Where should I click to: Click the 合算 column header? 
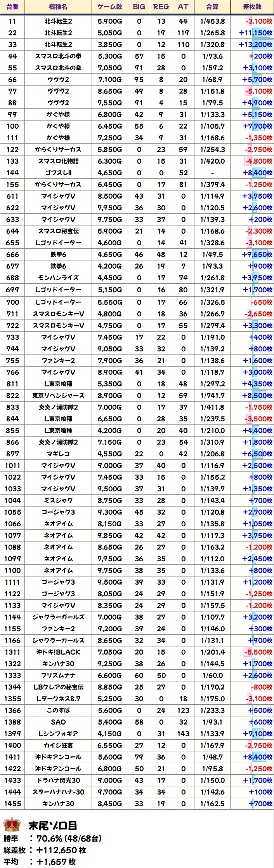point(212,7)
